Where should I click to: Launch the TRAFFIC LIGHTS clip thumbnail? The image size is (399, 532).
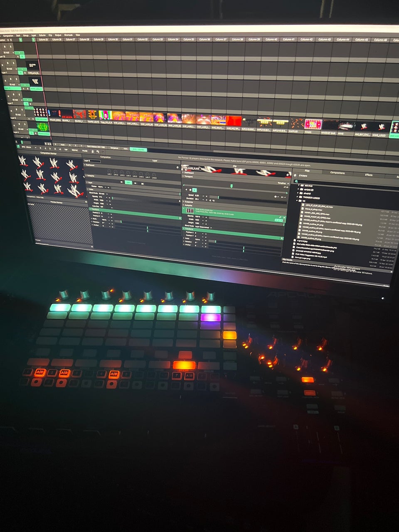pos(93,114)
